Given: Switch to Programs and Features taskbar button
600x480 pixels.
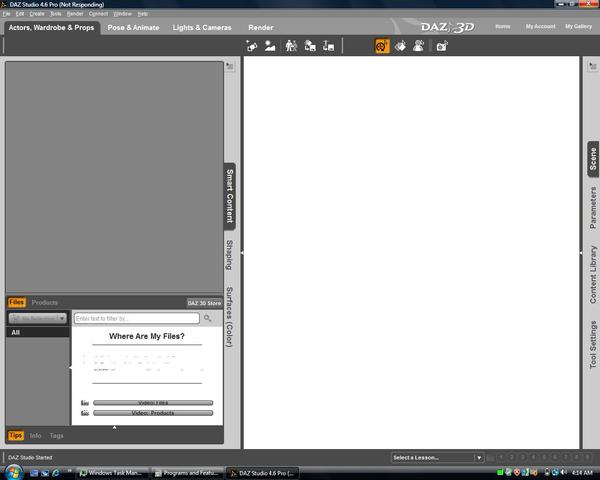Looking at the screenshot, I should [188, 473].
